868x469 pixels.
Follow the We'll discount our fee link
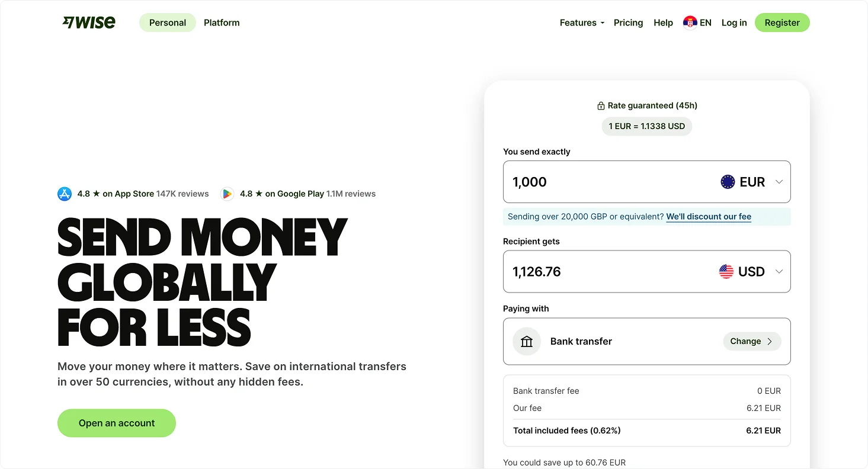(709, 217)
